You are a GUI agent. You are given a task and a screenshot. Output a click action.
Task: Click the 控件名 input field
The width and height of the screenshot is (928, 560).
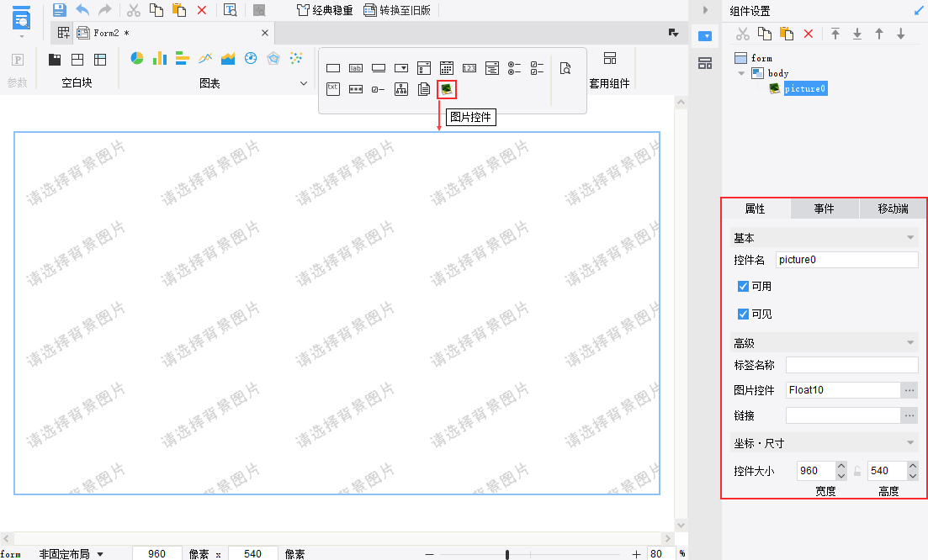click(x=847, y=260)
